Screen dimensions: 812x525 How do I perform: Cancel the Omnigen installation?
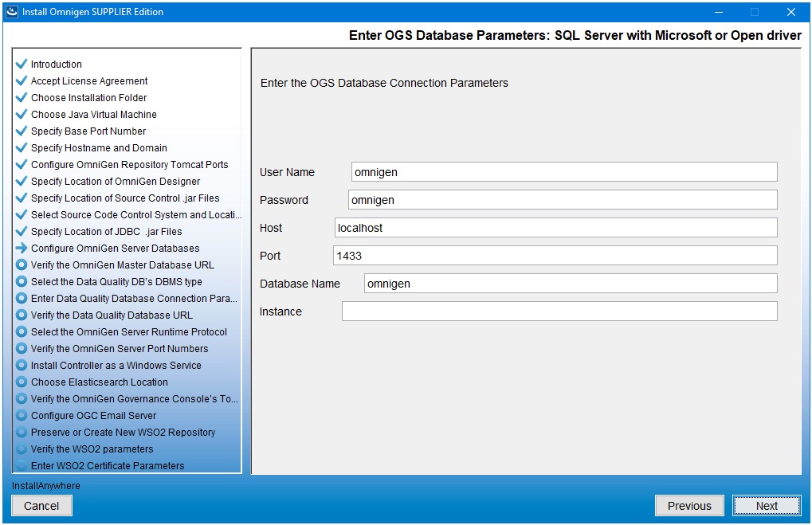[x=41, y=505]
